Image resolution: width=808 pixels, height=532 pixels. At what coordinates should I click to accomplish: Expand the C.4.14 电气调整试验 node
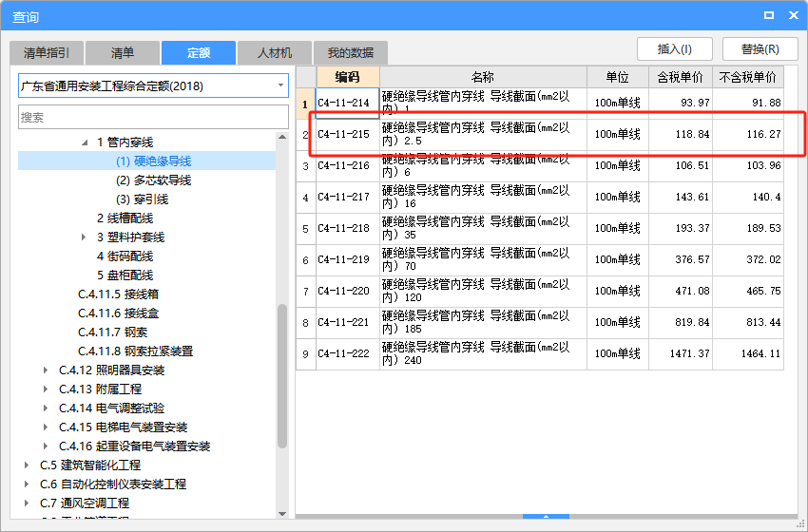46,408
